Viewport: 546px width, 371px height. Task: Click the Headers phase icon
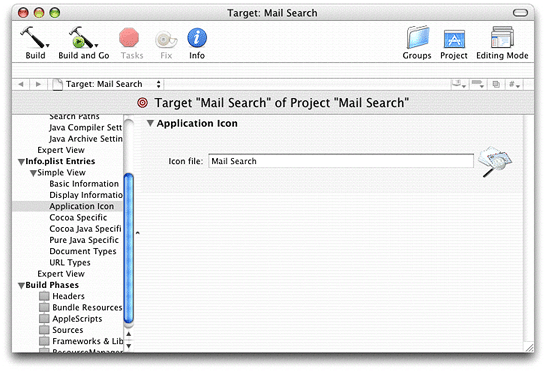point(44,296)
